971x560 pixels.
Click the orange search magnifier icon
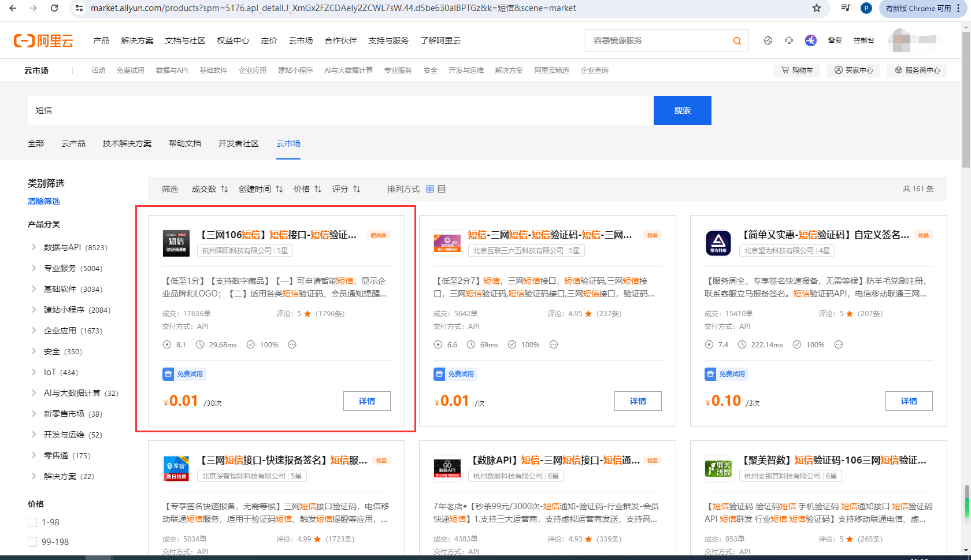click(737, 40)
